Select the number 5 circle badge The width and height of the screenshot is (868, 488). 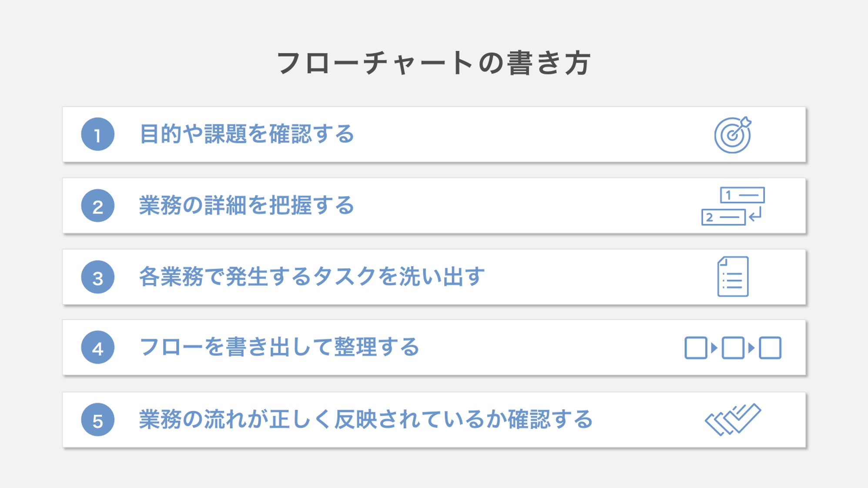[x=98, y=420]
